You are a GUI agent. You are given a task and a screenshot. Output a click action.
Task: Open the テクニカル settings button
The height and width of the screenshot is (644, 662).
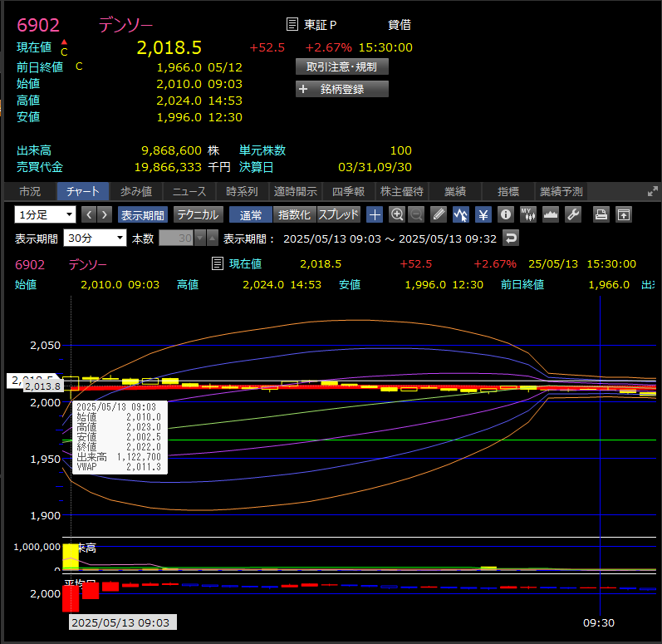[x=198, y=214]
